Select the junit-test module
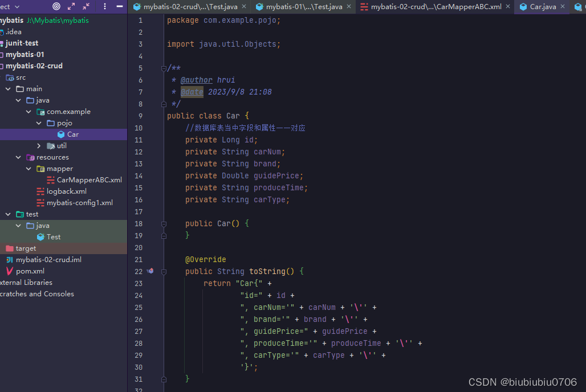Viewport: 586px width, 392px height. 22,43
